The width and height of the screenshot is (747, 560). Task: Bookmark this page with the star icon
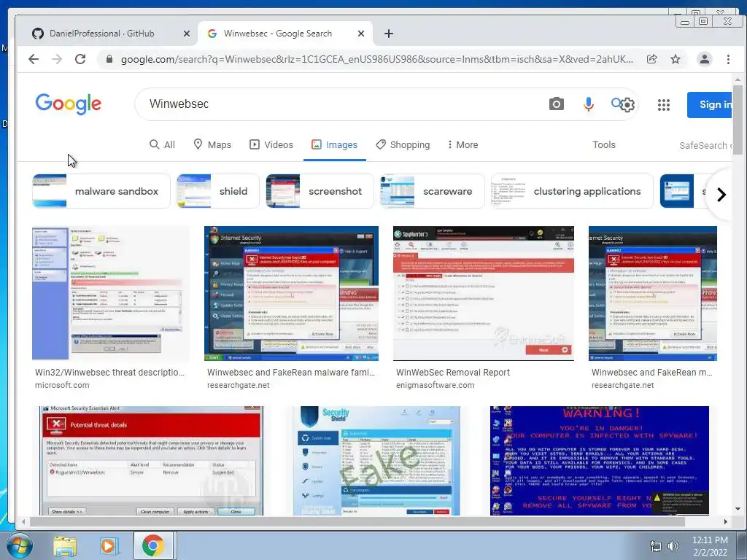click(x=676, y=59)
